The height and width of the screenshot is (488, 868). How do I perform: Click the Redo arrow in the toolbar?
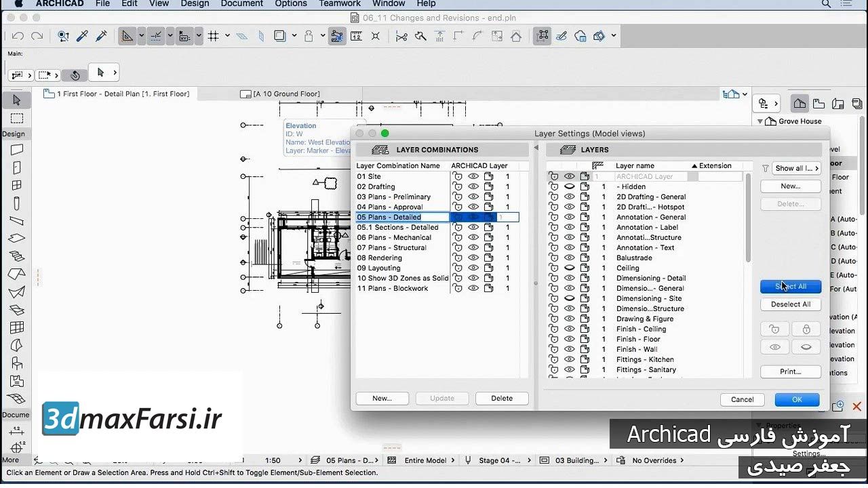coord(37,36)
